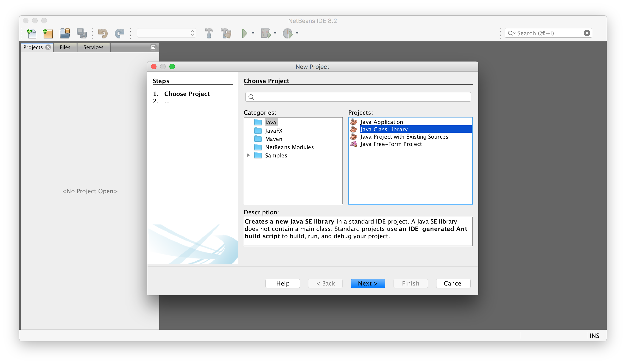Open the Profile Project dropdown arrow
Viewport: 626px width, 364px height.
(297, 33)
